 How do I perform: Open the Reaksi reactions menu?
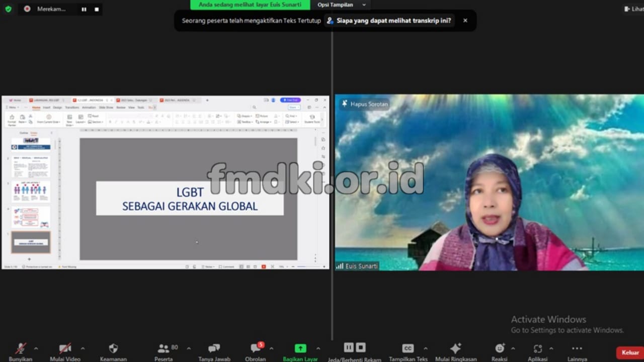[x=499, y=348]
